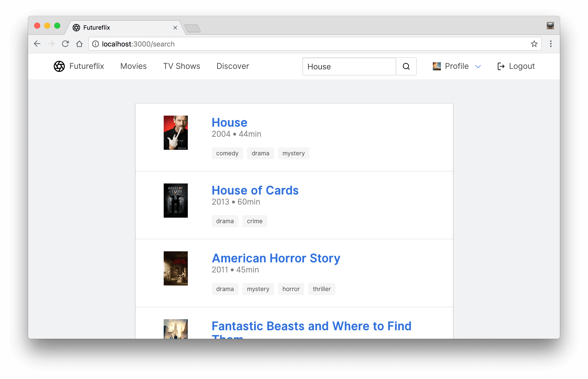Click the browser back arrow
588x379 pixels.
point(37,44)
